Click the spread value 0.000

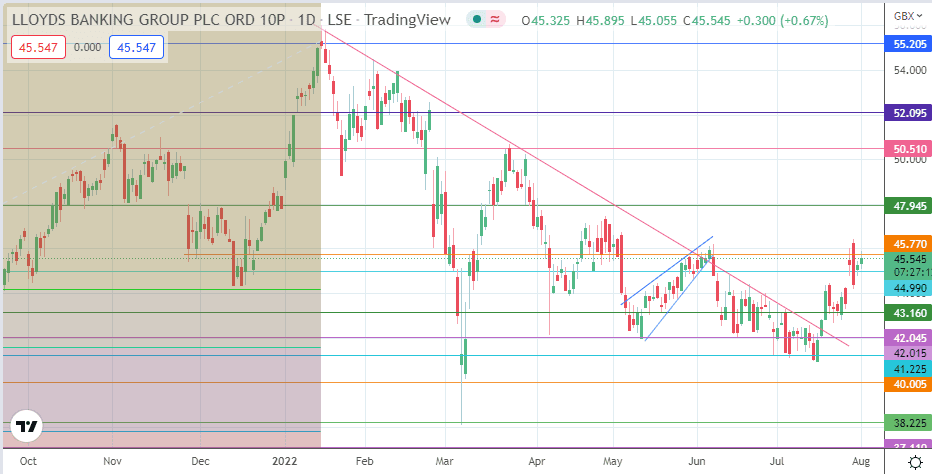pos(87,48)
